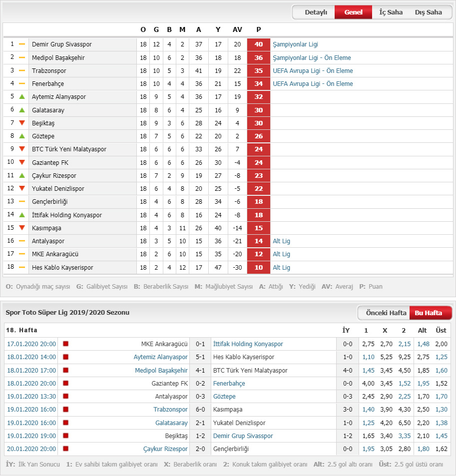
Task: Click red square icon for Trabzonspor-Kasımpaşa match
Action: 65,409
